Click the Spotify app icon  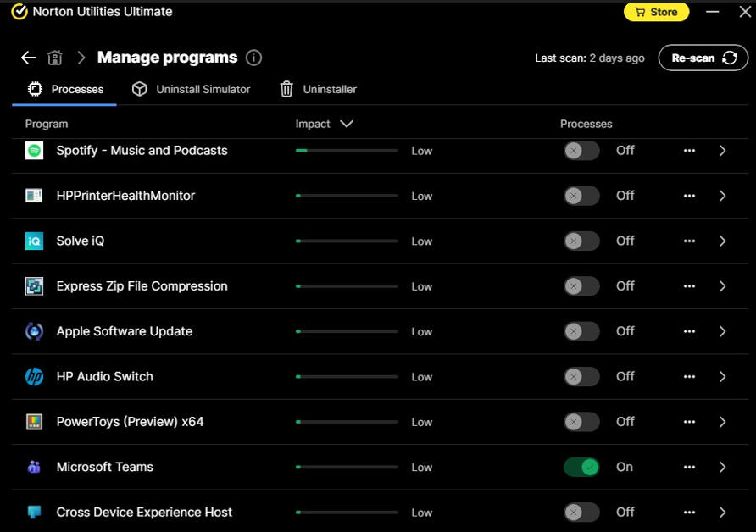[x=34, y=151]
